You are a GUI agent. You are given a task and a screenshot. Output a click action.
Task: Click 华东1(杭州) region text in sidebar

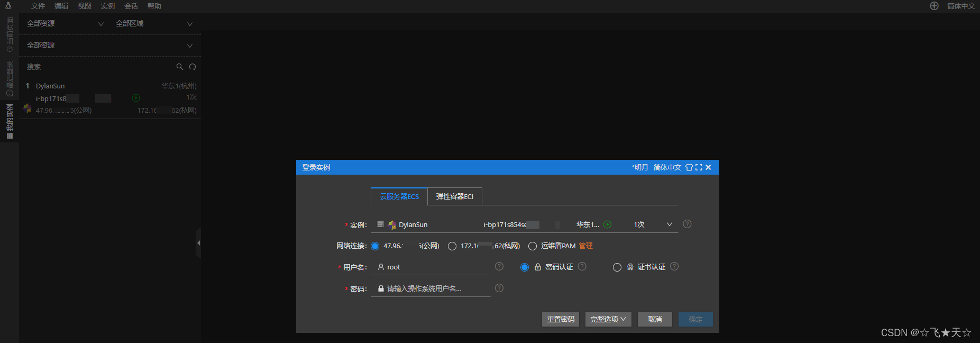(179, 86)
